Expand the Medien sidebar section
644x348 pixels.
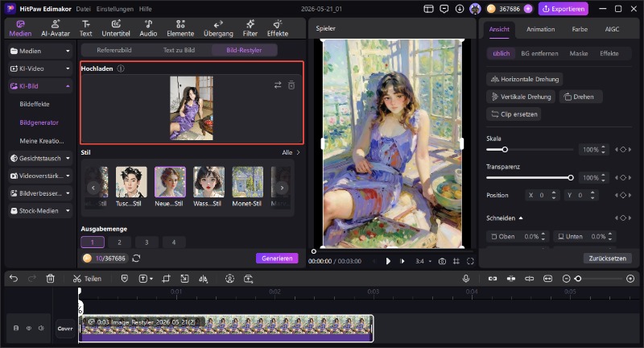coord(40,51)
